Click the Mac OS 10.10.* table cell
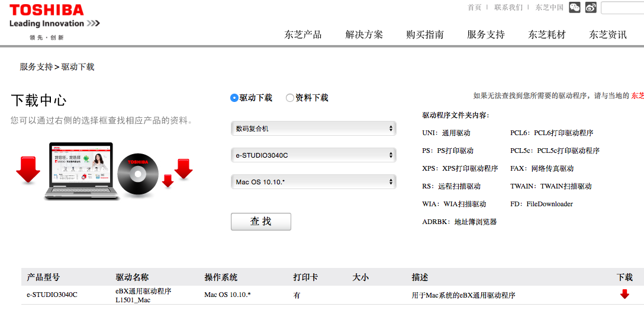This screenshot has height=310, width=644. pyautogui.click(x=227, y=295)
